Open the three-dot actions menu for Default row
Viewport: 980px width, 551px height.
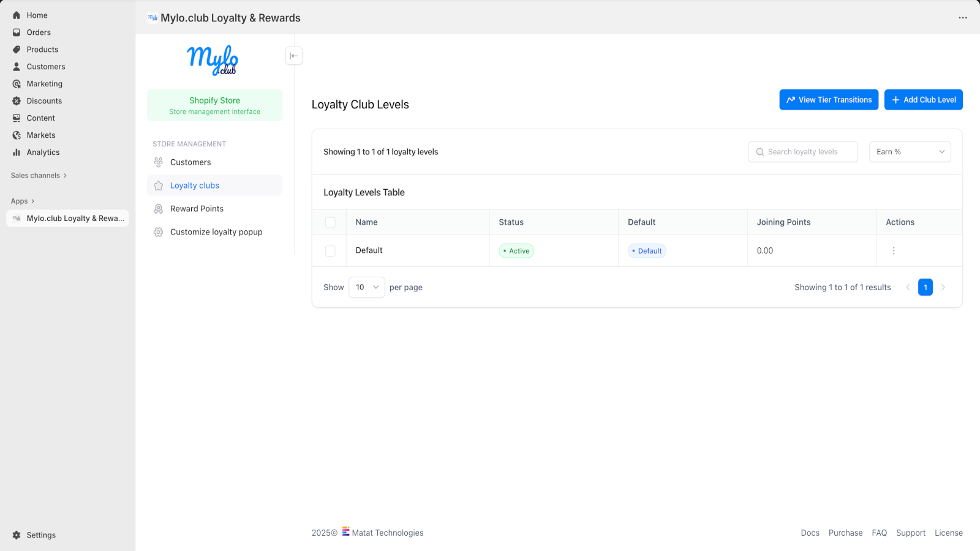pyautogui.click(x=894, y=251)
